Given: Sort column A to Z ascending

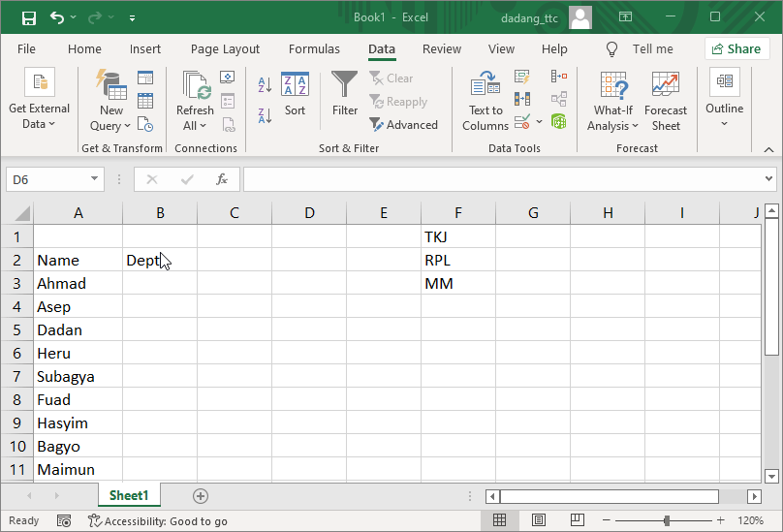Looking at the screenshot, I should point(265,86).
